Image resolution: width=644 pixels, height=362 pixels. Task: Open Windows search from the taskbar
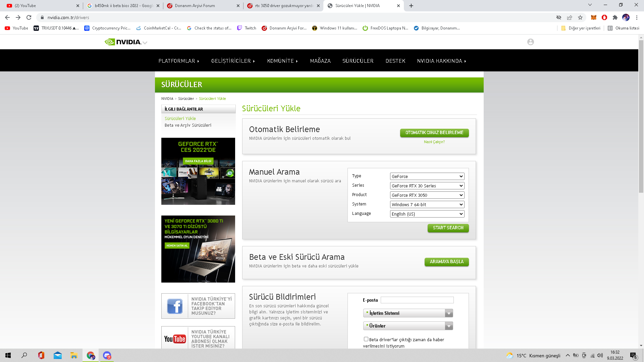24,355
